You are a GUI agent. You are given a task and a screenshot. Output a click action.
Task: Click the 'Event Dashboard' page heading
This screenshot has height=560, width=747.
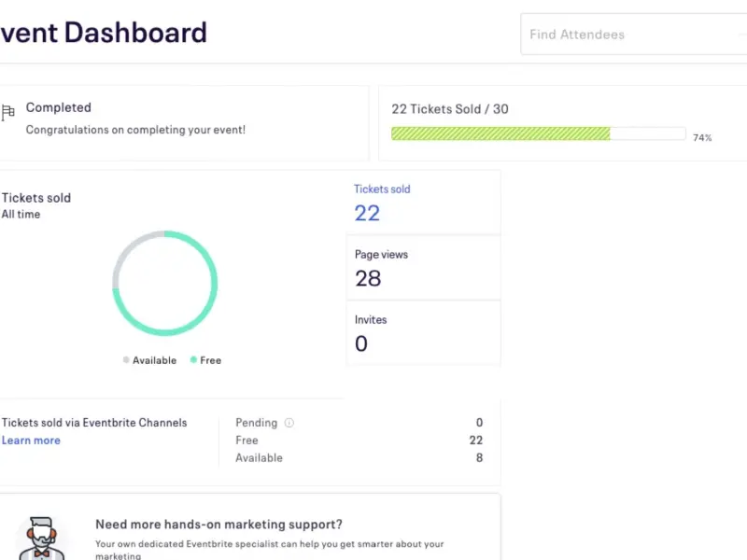pos(104,33)
